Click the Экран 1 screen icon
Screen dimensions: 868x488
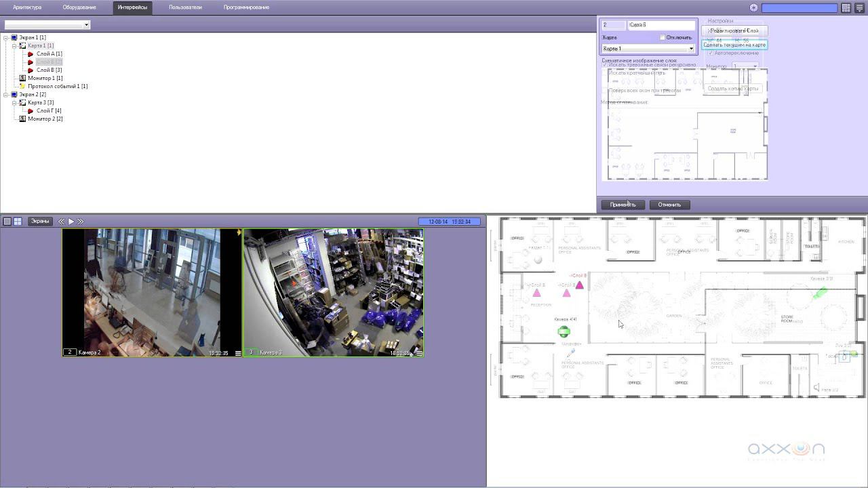[14, 37]
